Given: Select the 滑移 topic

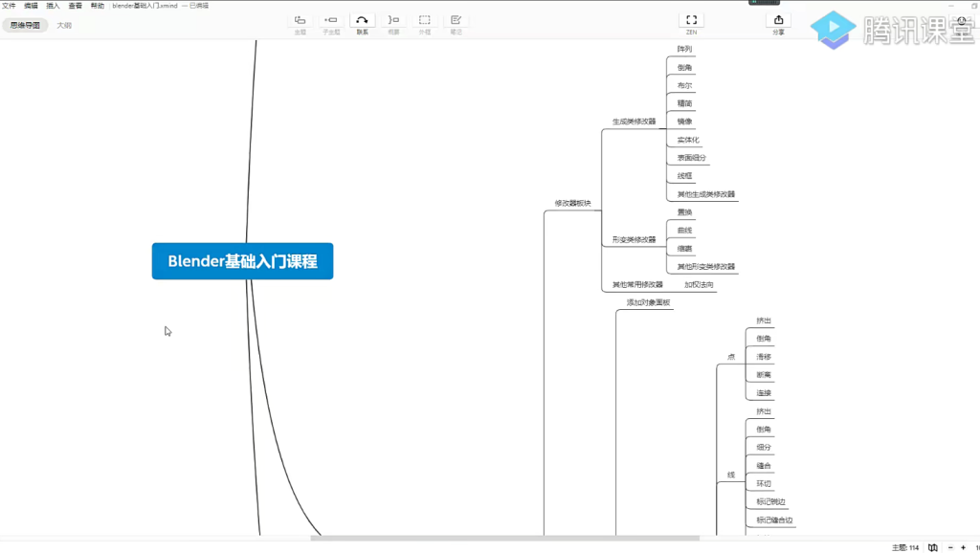Looking at the screenshot, I should tap(763, 357).
